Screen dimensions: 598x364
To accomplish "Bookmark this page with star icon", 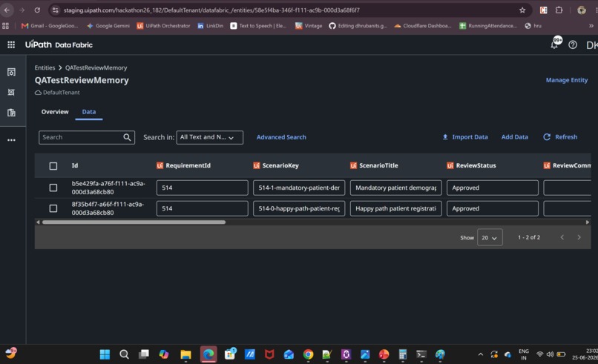I will click(522, 10).
